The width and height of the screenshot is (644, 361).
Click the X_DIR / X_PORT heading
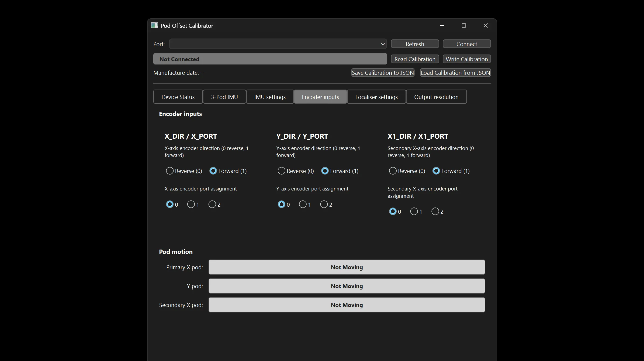tap(191, 136)
